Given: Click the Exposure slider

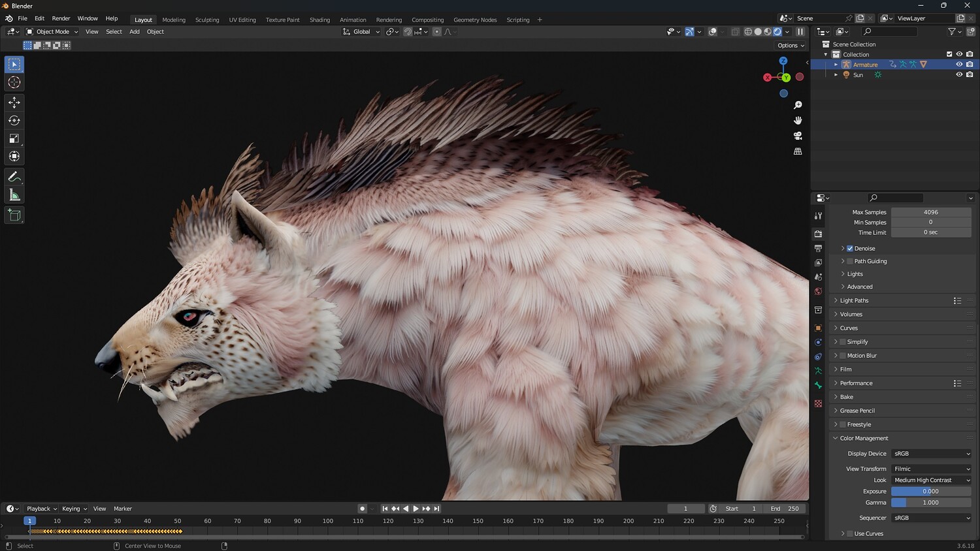Looking at the screenshot, I should click(931, 492).
